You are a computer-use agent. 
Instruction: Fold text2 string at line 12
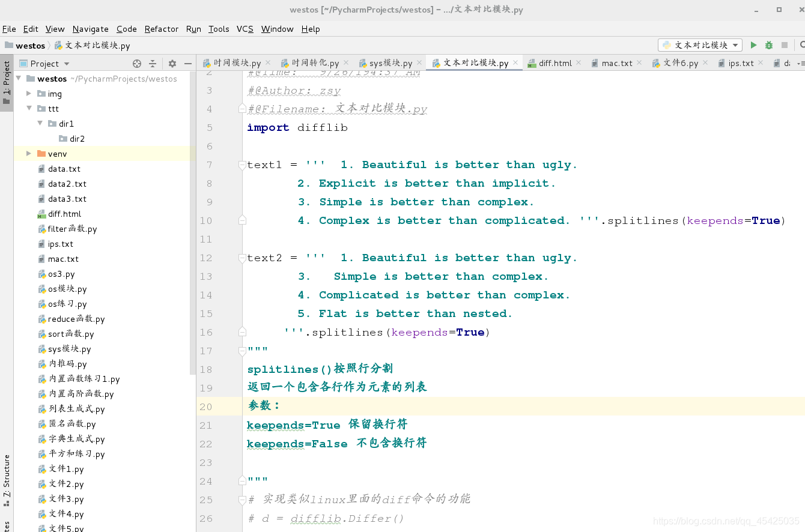tap(242, 258)
